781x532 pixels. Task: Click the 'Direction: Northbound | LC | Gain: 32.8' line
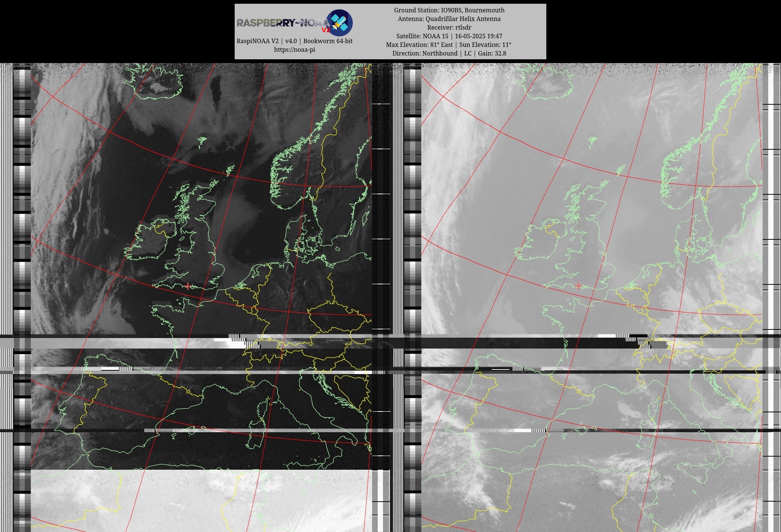click(449, 53)
